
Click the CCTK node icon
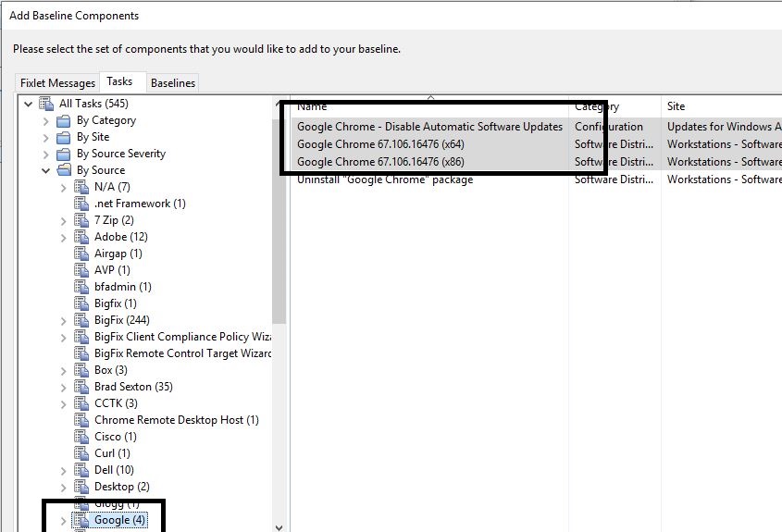click(81, 403)
